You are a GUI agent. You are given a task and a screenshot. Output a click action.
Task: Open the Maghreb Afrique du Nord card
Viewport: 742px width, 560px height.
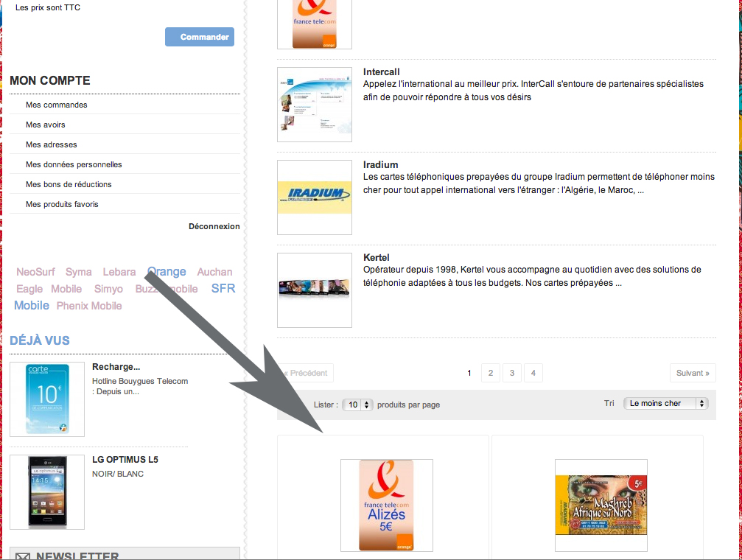click(x=601, y=505)
